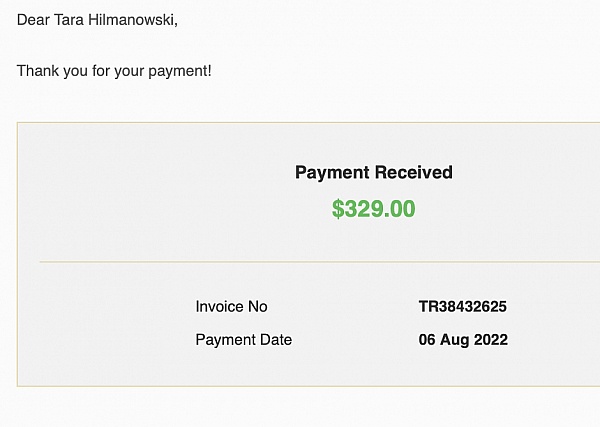Click the year '2022' in the date
The image size is (600, 427).
coord(491,340)
